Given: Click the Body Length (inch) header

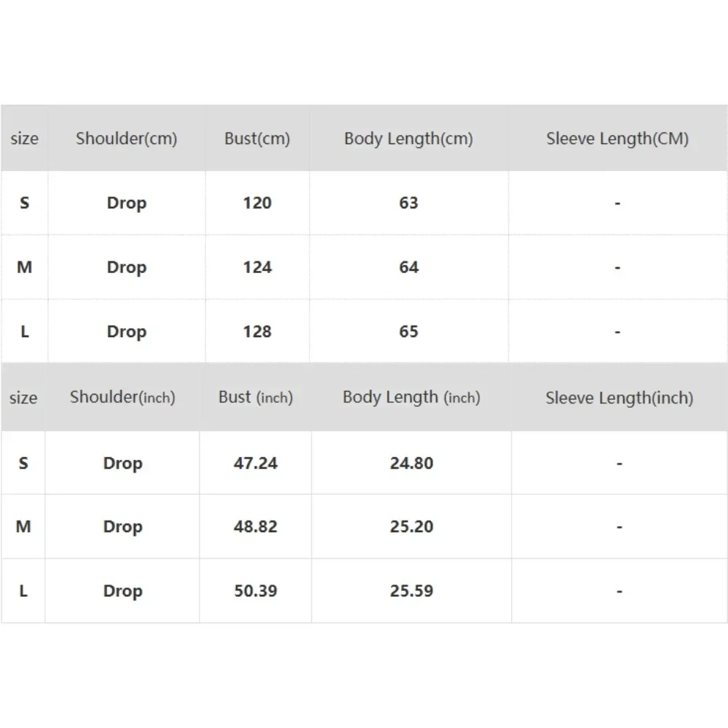Looking at the screenshot, I should point(411,397).
